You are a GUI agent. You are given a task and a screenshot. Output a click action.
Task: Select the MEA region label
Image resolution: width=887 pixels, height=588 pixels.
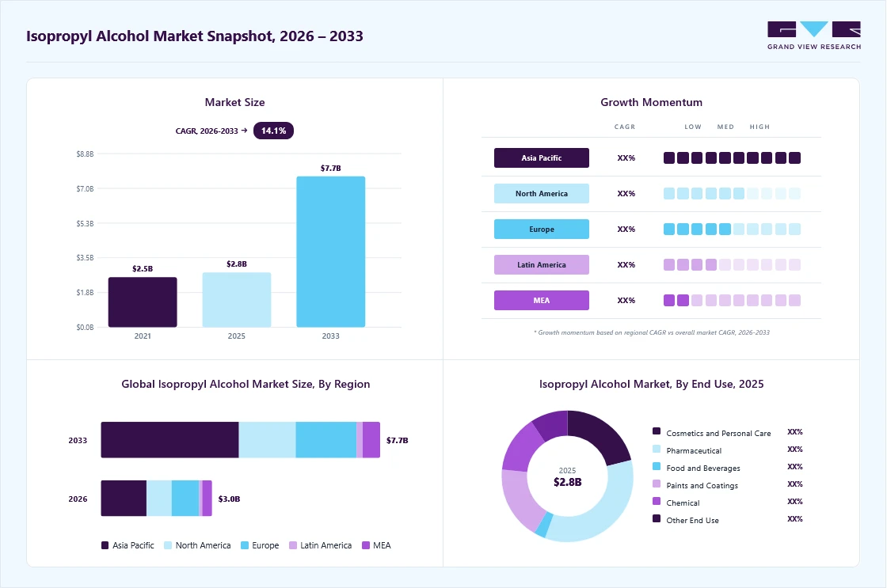click(542, 300)
